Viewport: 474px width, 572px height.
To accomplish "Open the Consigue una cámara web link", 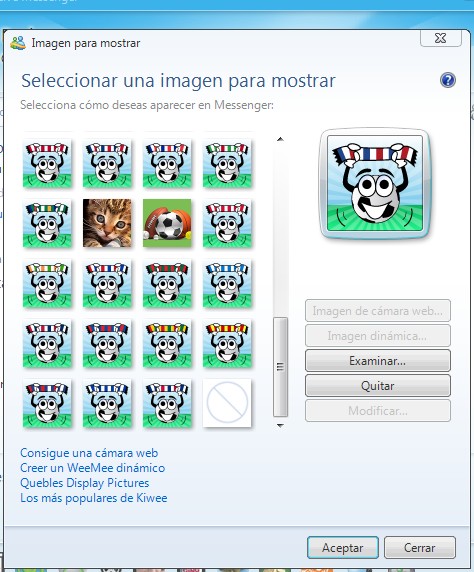I will point(89,453).
